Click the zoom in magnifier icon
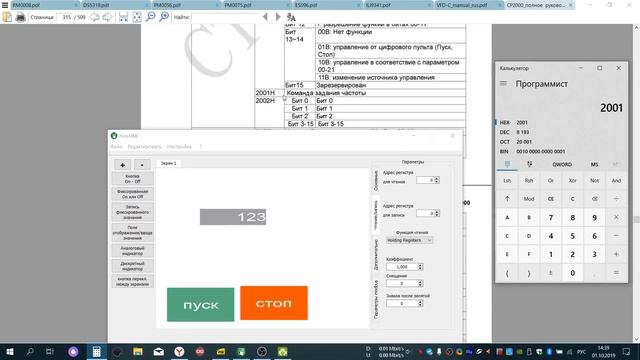 [164, 17]
